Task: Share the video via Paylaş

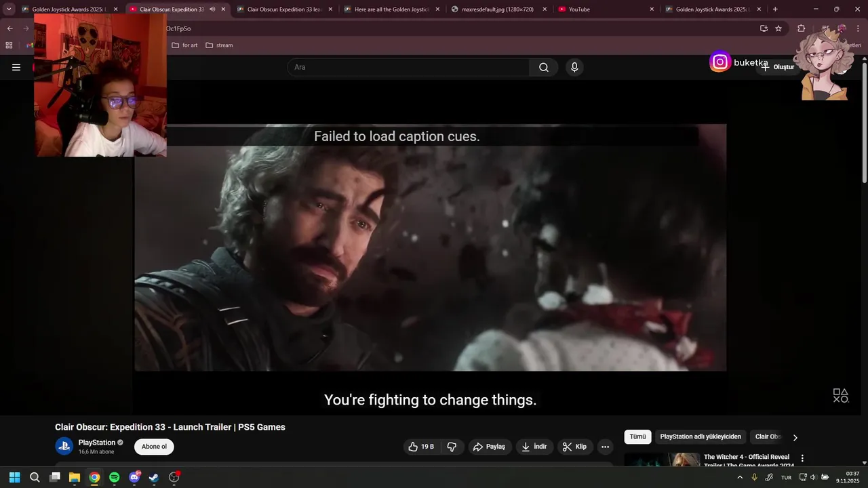Action: coord(489,447)
